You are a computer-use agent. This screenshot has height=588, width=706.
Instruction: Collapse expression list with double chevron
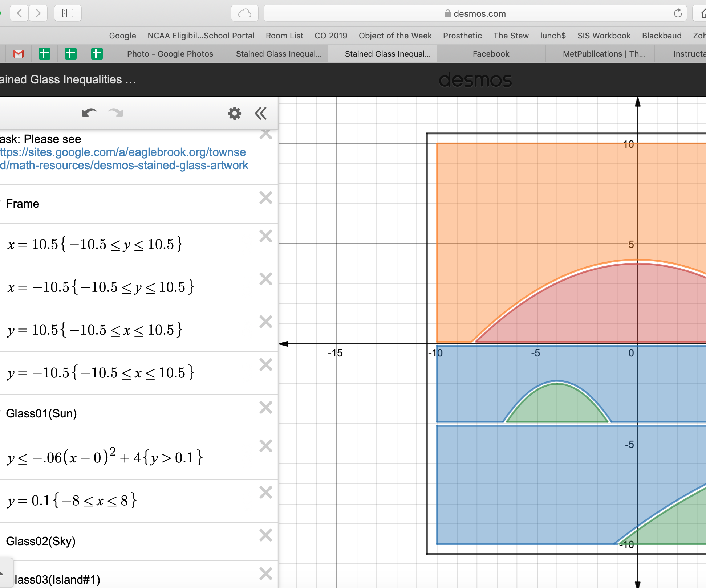click(x=261, y=113)
